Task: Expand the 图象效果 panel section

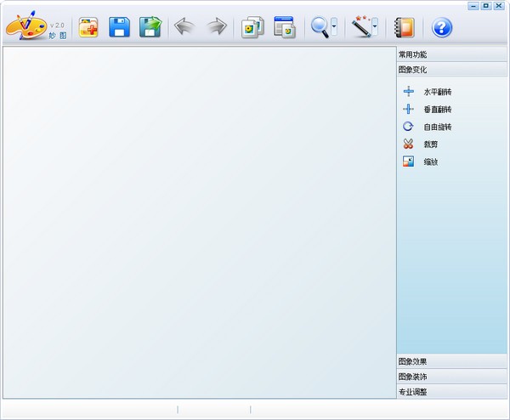Action: [451, 361]
